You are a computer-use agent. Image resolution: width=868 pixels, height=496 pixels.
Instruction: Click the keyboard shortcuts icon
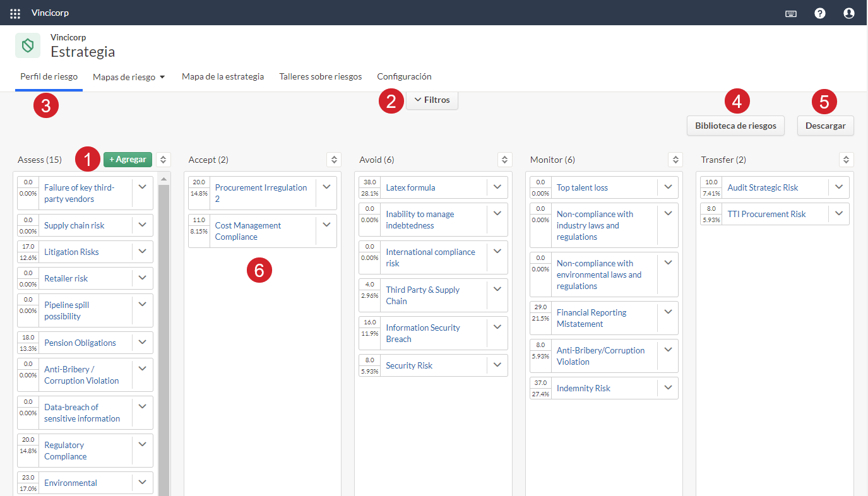[x=790, y=13]
